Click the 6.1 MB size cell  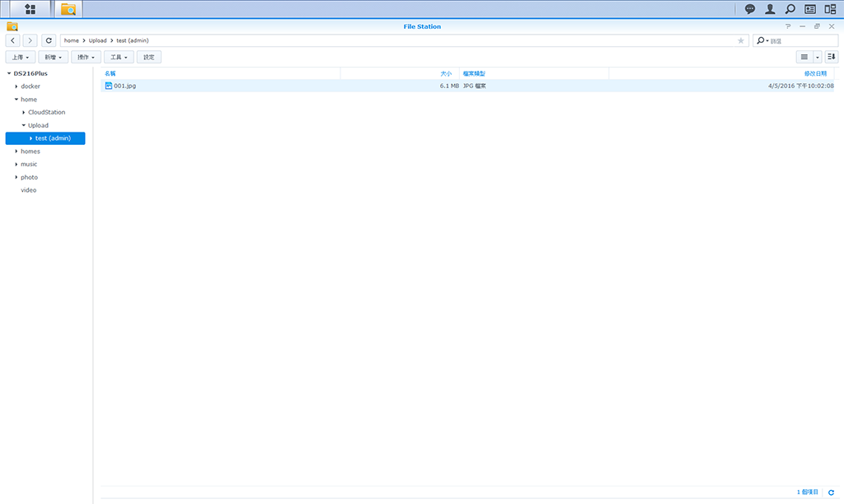[x=449, y=86]
